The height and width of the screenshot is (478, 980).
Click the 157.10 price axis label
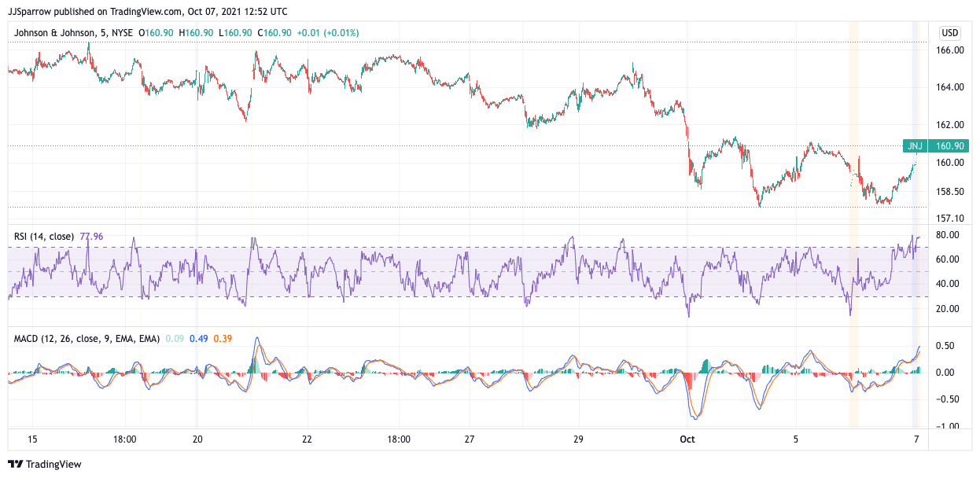tap(949, 218)
